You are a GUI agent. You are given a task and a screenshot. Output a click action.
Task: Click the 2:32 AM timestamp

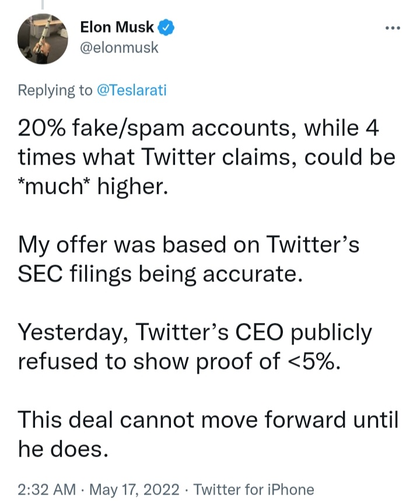click(x=47, y=490)
